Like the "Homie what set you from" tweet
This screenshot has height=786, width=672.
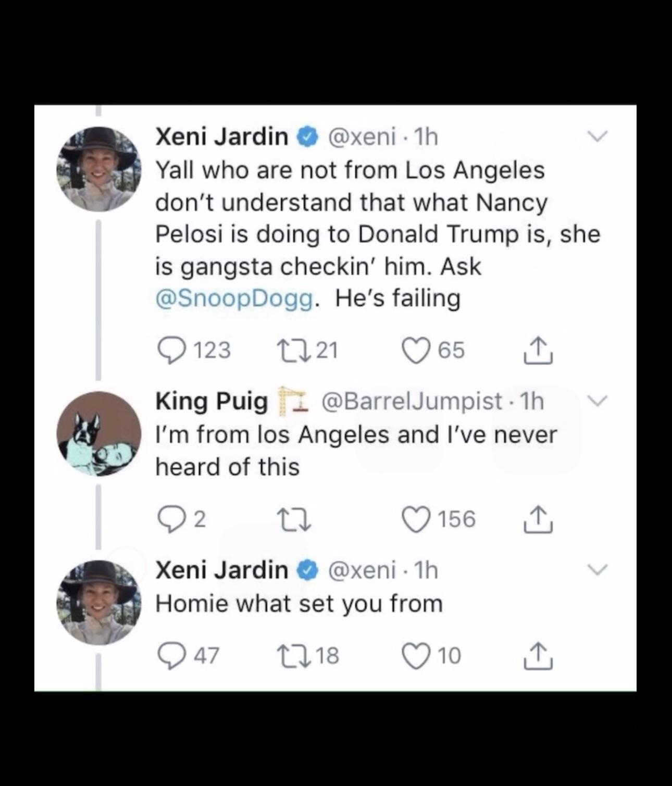coord(416,655)
